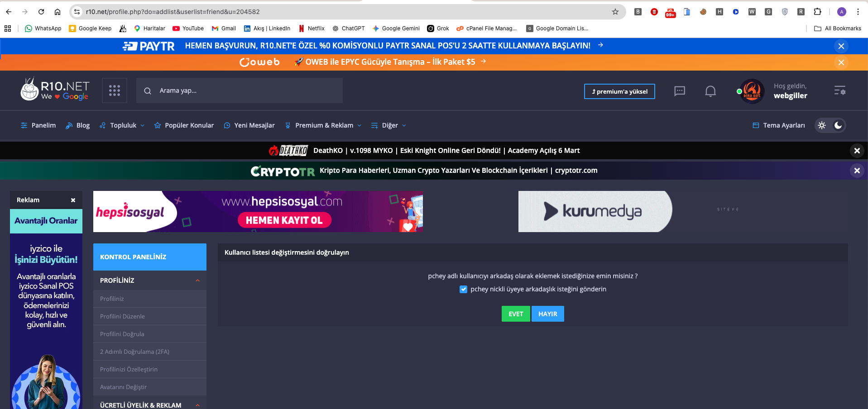
Task: Close the PAYTR announcement banner
Action: 841,46
